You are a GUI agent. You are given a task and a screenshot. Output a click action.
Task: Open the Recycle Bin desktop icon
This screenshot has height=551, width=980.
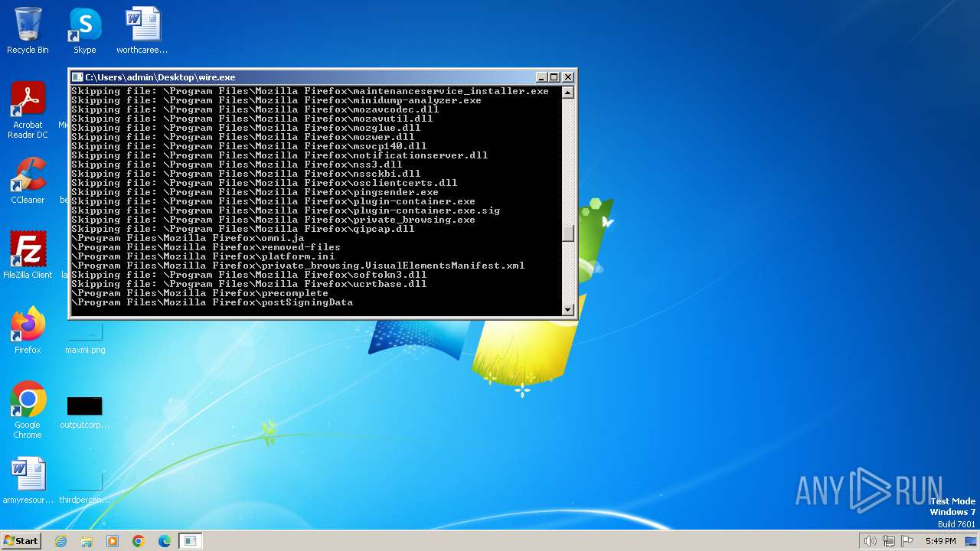(x=28, y=31)
